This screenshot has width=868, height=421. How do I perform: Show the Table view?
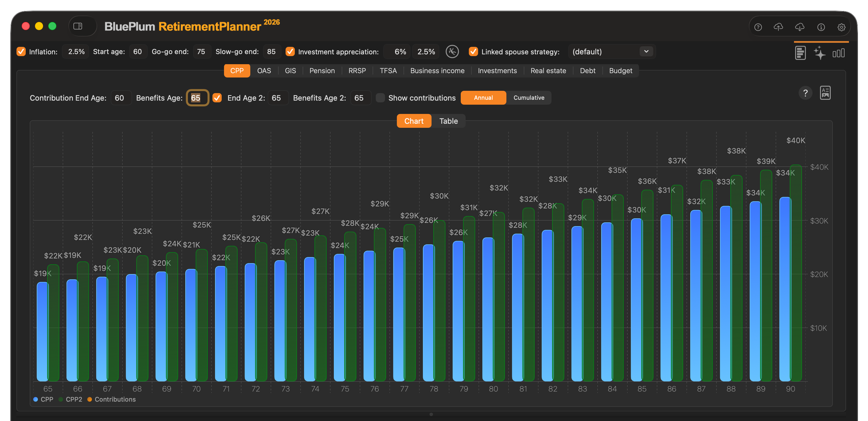coord(449,121)
